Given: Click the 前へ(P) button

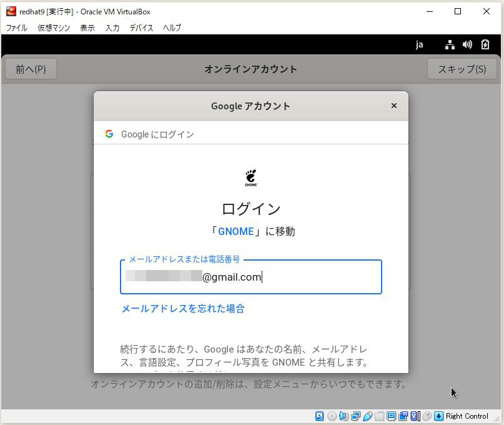Looking at the screenshot, I should pyautogui.click(x=31, y=69).
